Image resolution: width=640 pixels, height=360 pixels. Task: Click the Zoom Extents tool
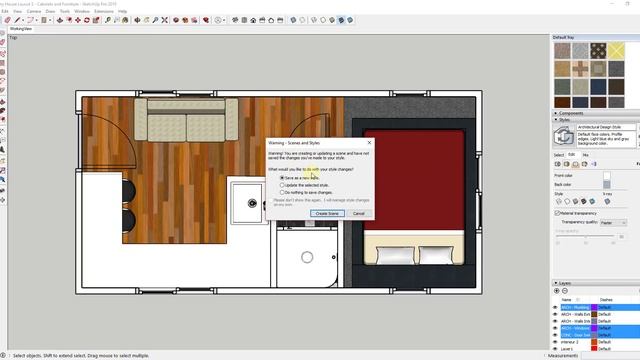[x=164, y=20]
